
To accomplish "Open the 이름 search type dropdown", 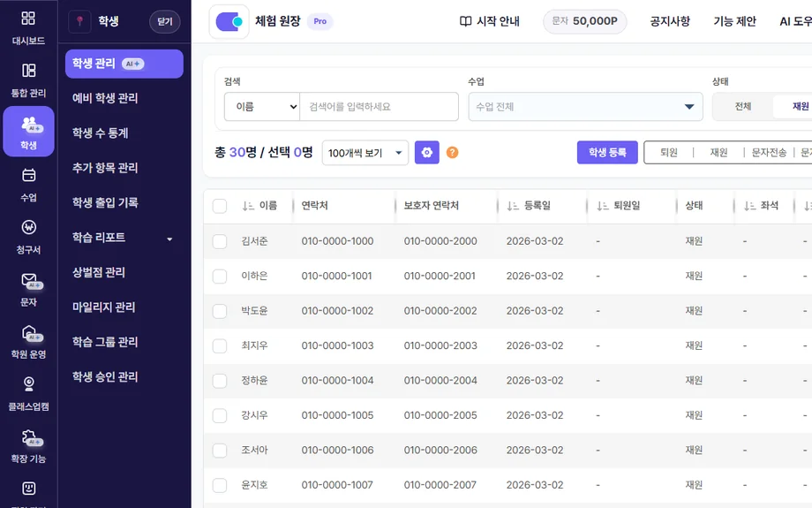I will point(262,106).
